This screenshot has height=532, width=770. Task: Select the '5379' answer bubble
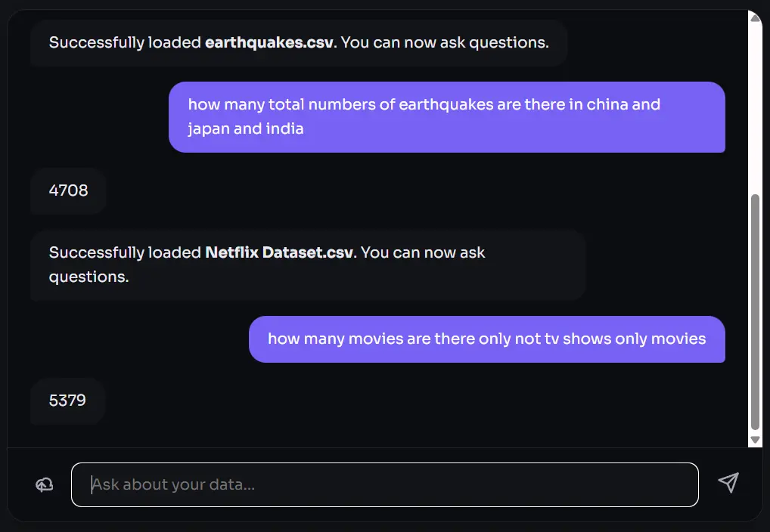coord(67,401)
